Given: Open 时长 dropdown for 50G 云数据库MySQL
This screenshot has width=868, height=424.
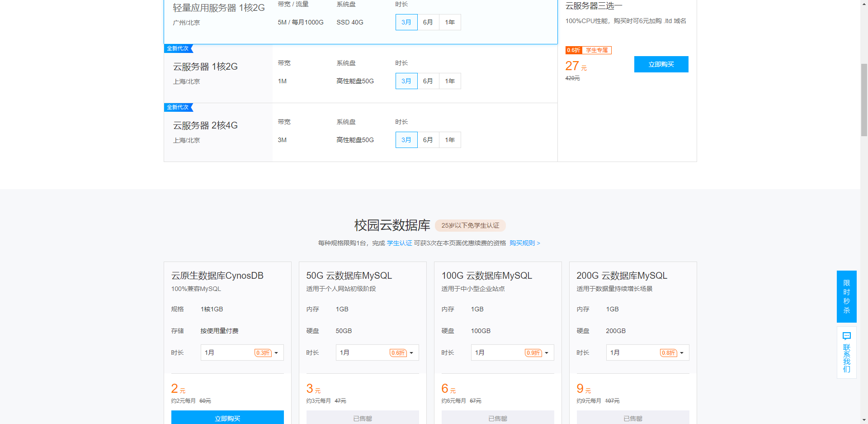Looking at the screenshot, I should pos(377,353).
